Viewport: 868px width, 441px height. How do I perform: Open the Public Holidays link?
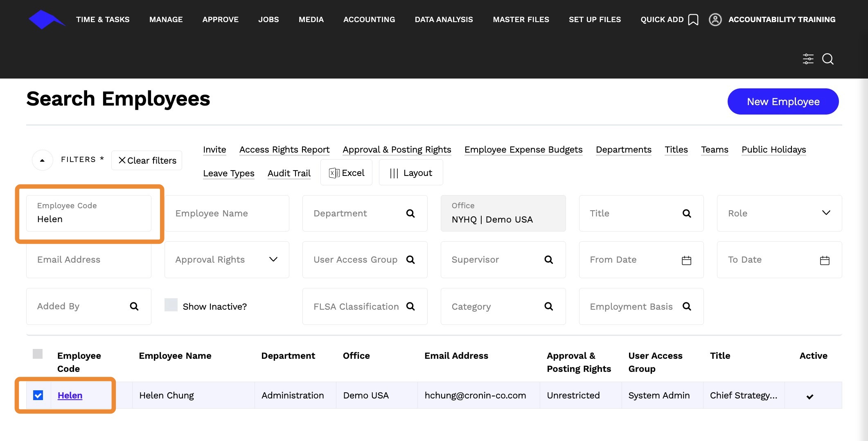(x=774, y=149)
